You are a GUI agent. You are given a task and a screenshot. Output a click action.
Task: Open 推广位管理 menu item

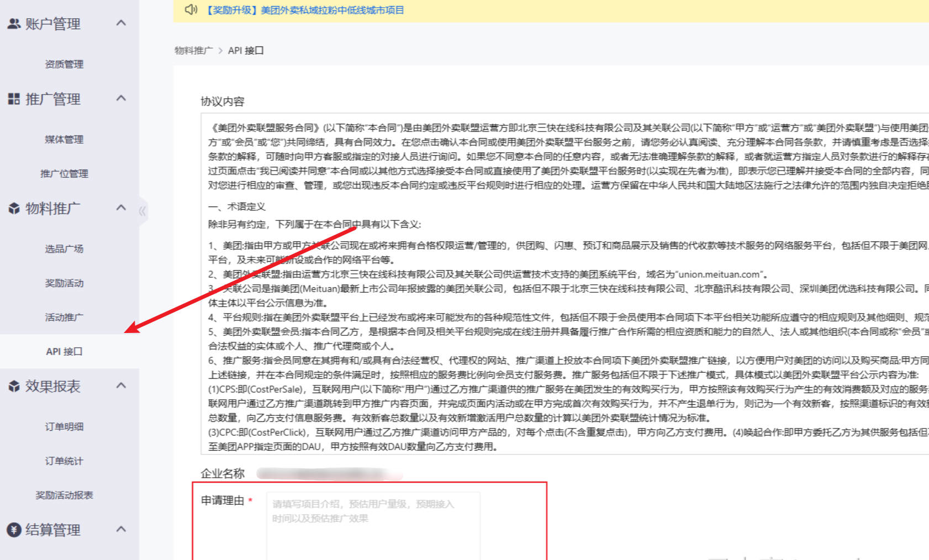tap(64, 173)
